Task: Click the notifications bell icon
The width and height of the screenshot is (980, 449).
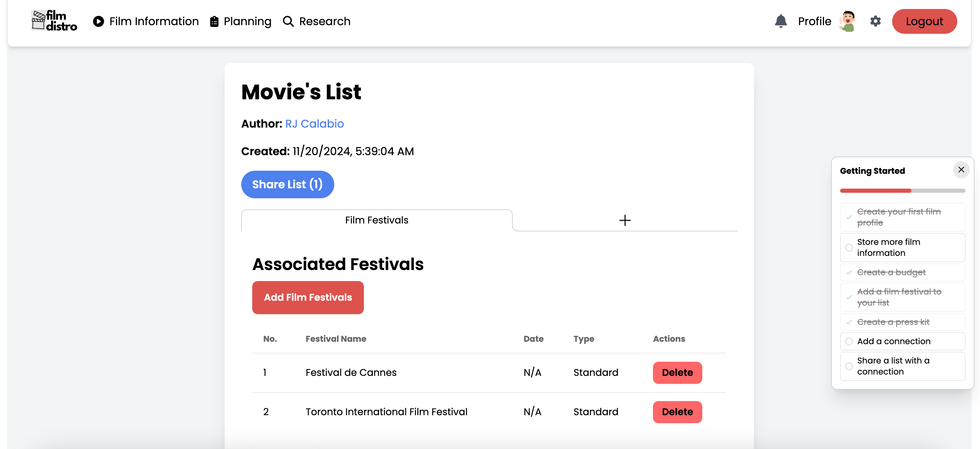Action: tap(780, 21)
